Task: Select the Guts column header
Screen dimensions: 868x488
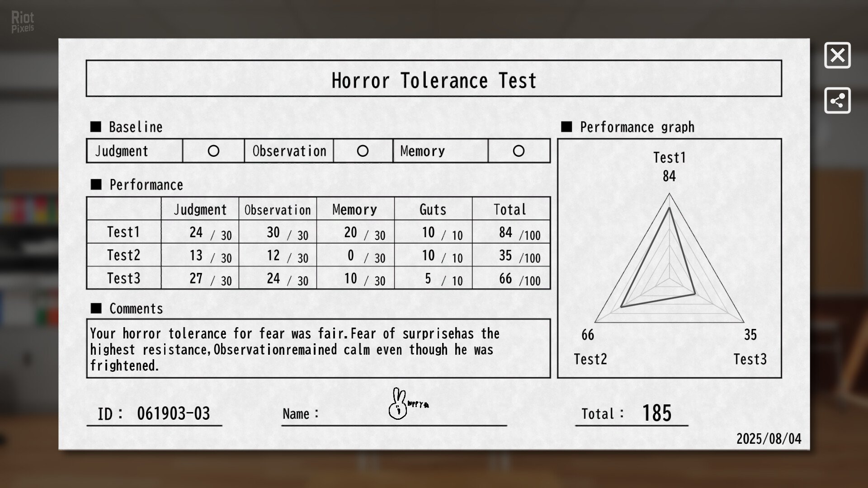Action: coord(434,209)
